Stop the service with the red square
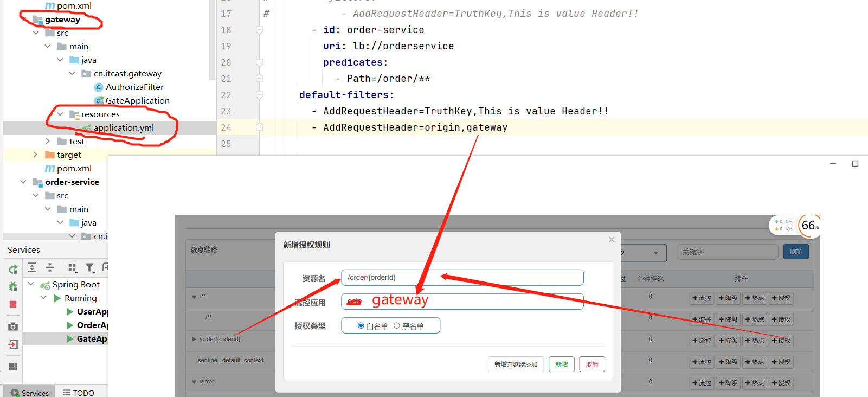The image size is (868, 397). click(13, 304)
